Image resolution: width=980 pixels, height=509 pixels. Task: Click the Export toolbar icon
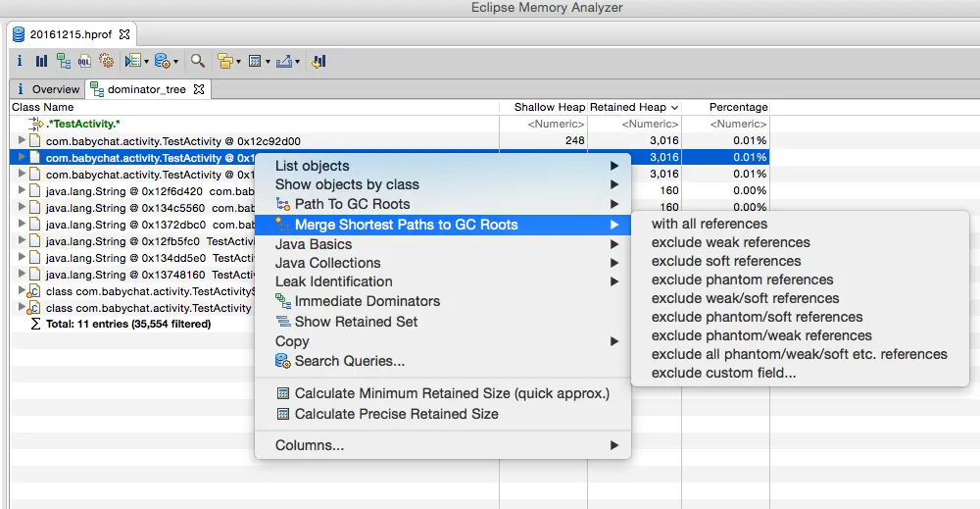point(284,61)
